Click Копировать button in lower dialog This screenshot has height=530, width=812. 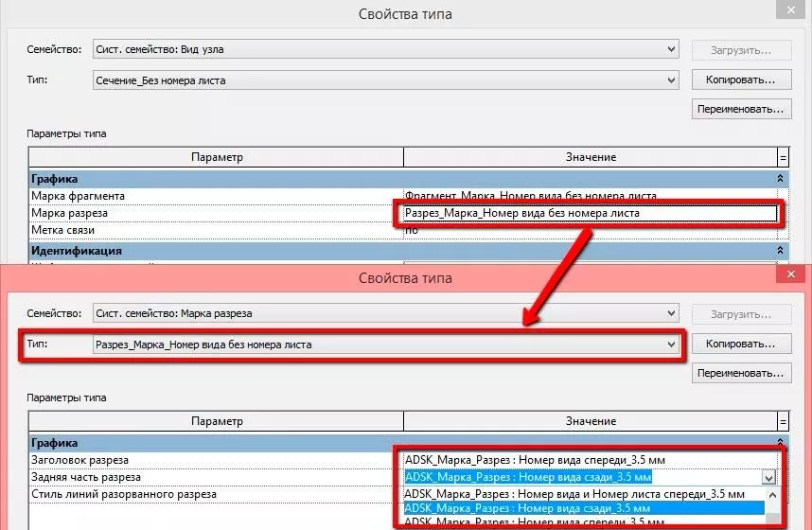tap(740, 344)
